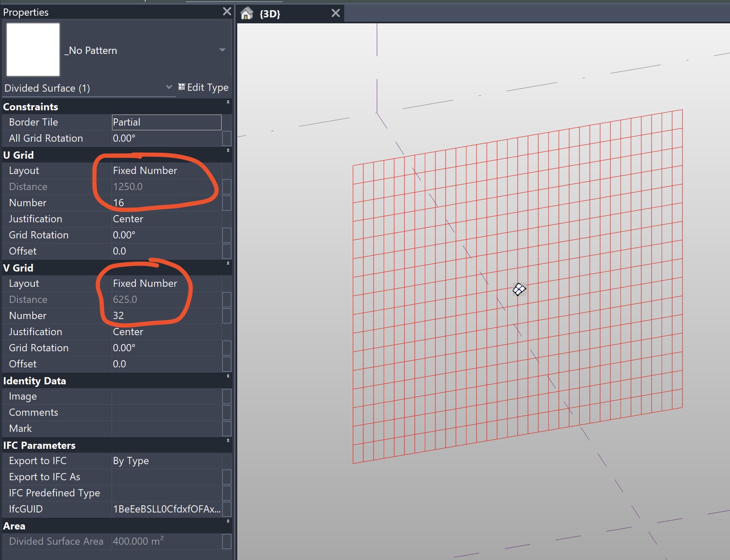
Task: Close the Properties panel
Action: [227, 11]
